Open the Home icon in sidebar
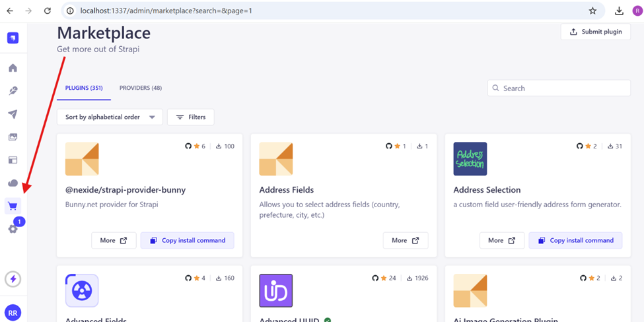This screenshot has width=644, height=322. pos(13,68)
